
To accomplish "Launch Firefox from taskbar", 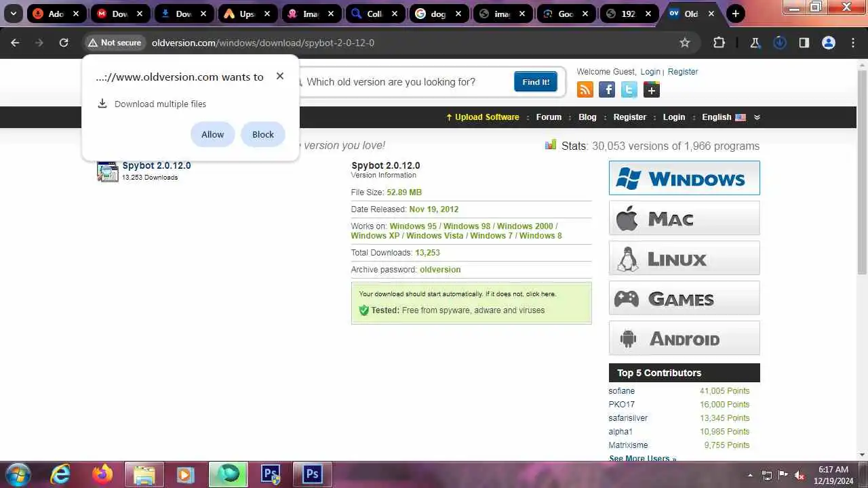I will pyautogui.click(x=103, y=474).
